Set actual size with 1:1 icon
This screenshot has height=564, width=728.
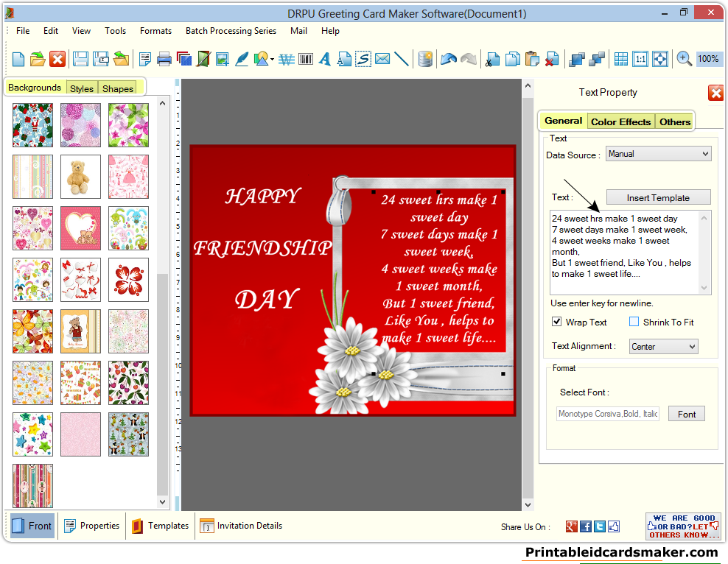tap(640, 59)
